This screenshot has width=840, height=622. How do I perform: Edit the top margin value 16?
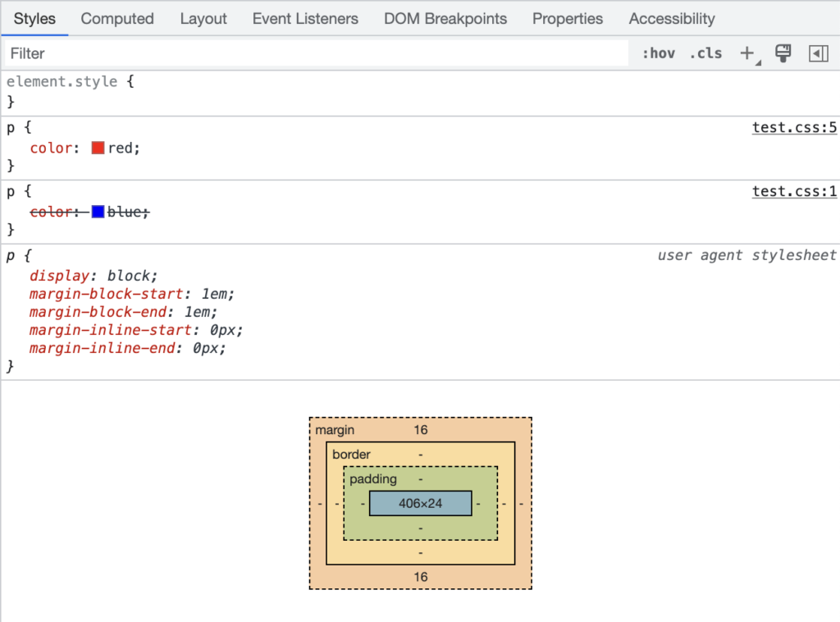[x=420, y=430]
